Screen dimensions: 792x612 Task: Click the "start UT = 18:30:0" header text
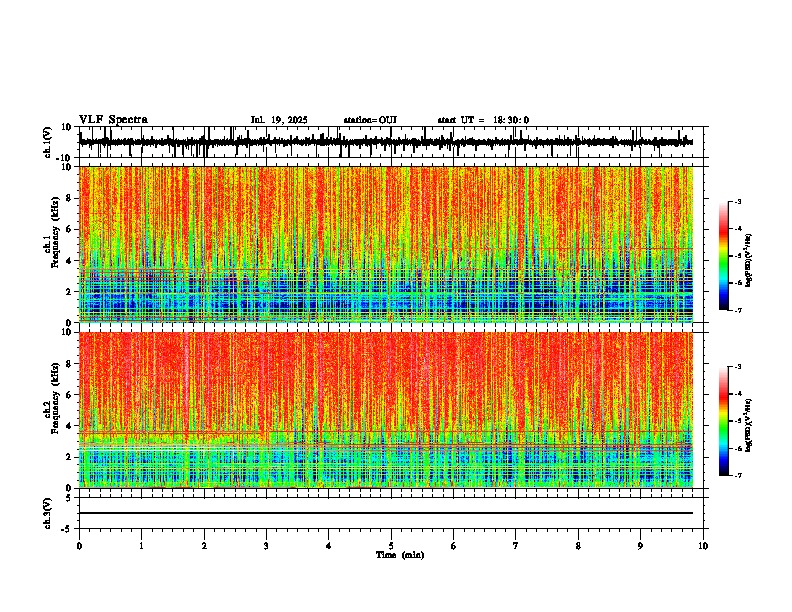(x=483, y=120)
